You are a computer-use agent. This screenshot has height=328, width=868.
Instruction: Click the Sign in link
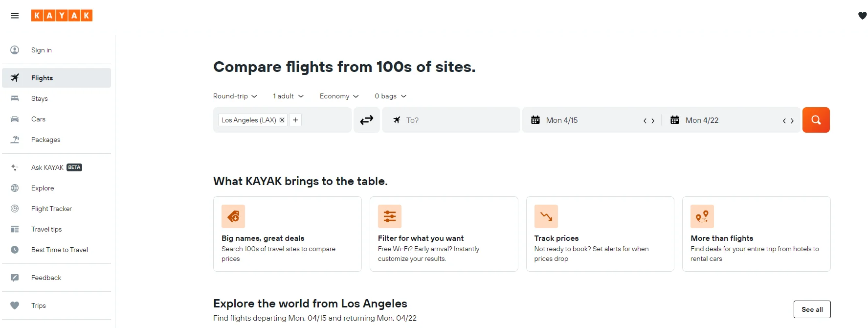[42, 50]
